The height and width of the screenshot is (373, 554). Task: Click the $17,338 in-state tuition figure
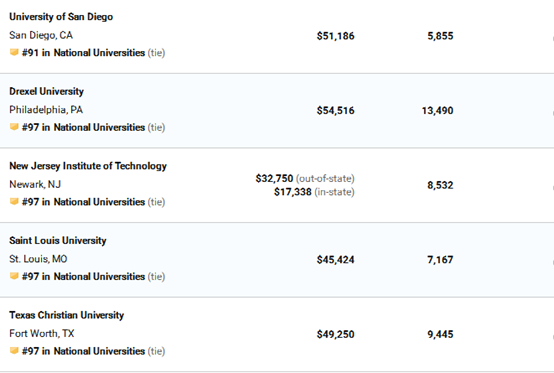point(293,192)
